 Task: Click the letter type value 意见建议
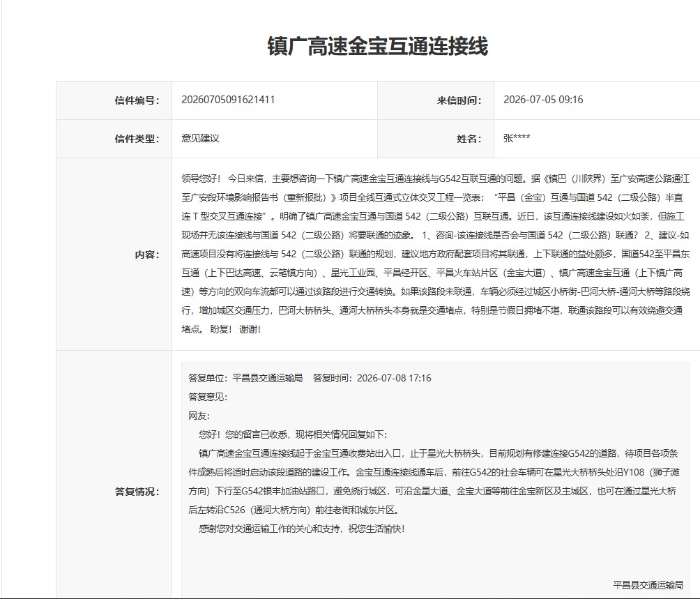200,138
